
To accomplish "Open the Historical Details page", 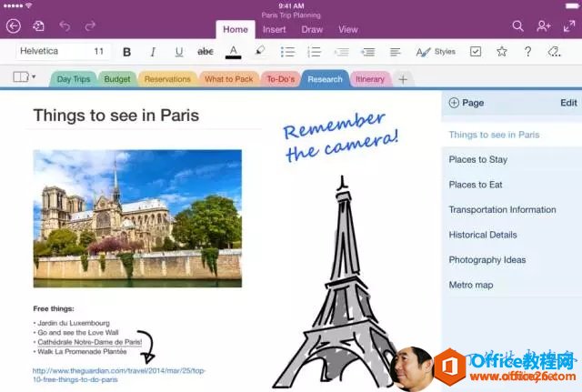I will [x=511, y=235].
